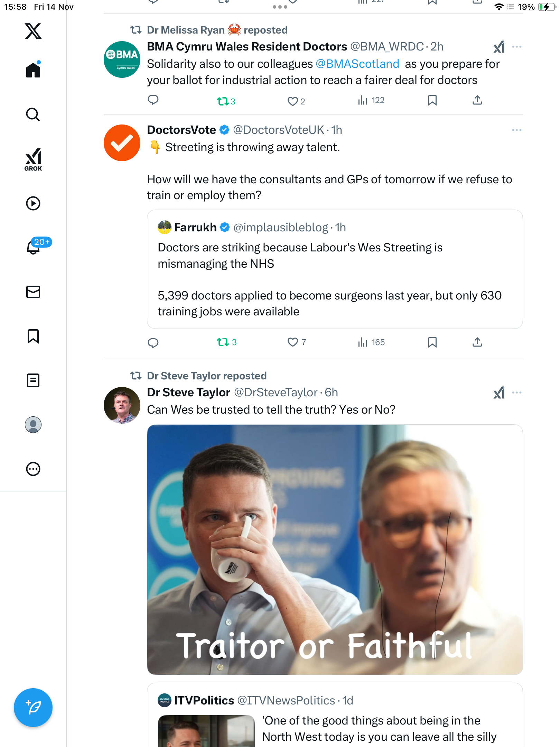Screen dimensions: 560x747
Task: Open the Search page in sidebar
Action: coord(33,114)
